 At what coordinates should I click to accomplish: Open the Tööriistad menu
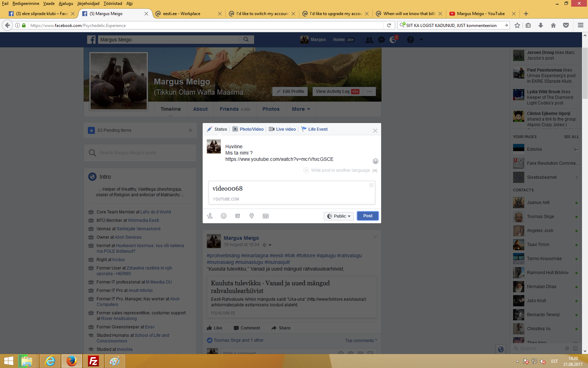click(113, 4)
